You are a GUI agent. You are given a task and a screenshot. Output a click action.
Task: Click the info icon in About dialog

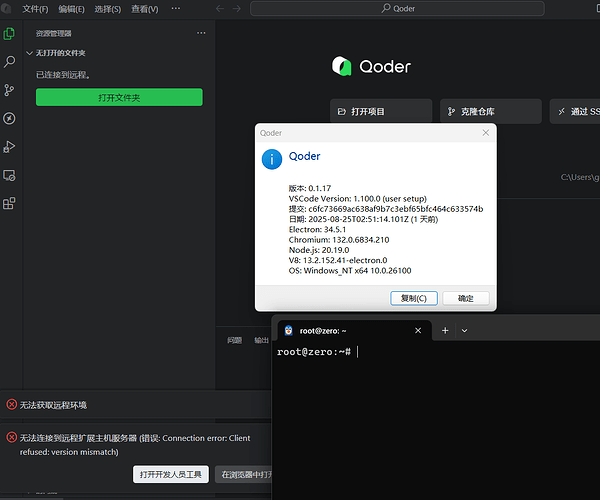click(x=272, y=159)
